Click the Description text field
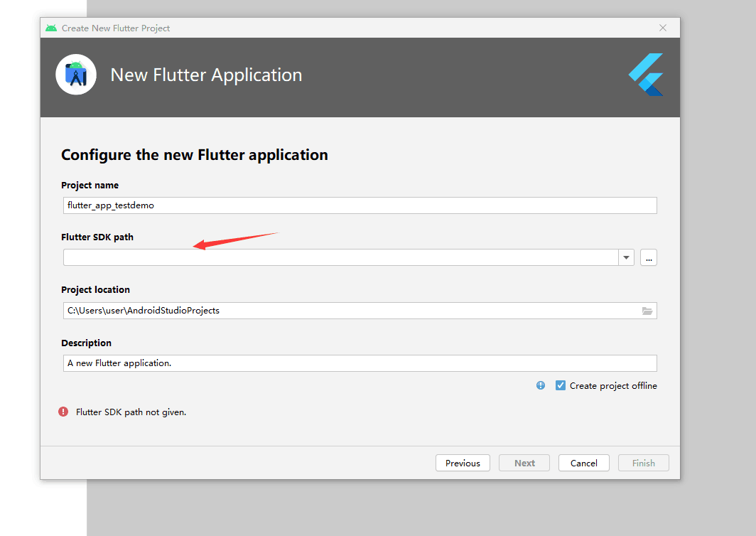756x536 pixels. pyautogui.click(x=360, y=363)
